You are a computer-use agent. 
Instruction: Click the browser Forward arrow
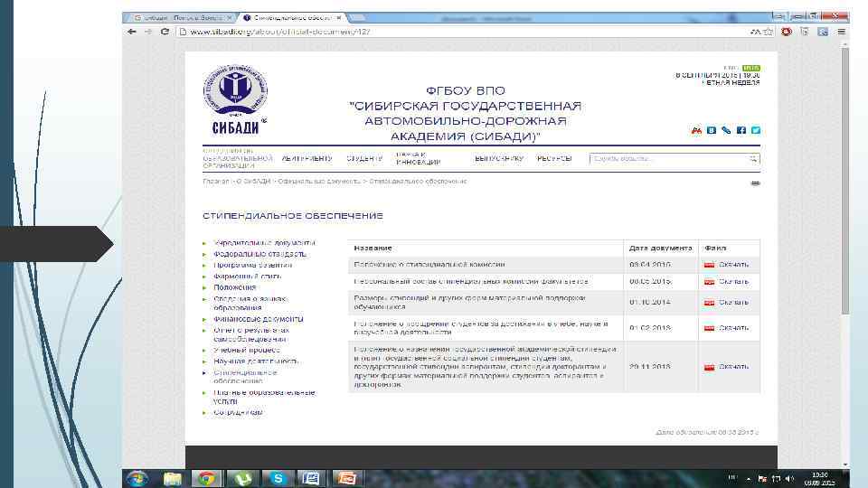pyautogui.click(x=147, y=32)
